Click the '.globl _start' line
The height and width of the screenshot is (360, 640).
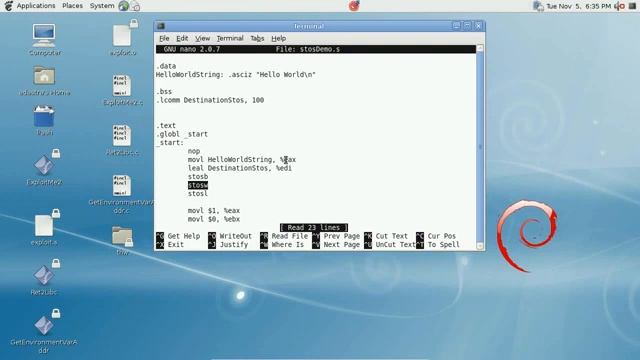pyautogui.click(x=182, y=134)
